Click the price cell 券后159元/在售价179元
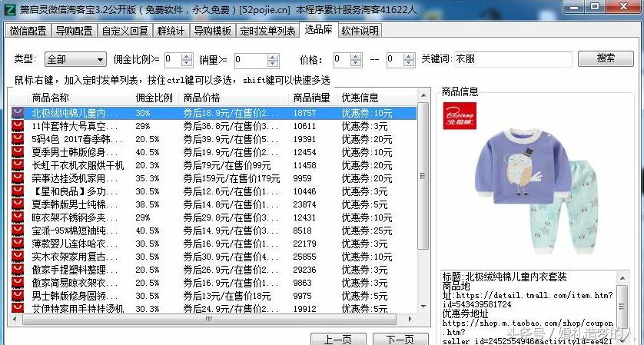The height and width of the screenshot is (345, 644). point(231,179)
